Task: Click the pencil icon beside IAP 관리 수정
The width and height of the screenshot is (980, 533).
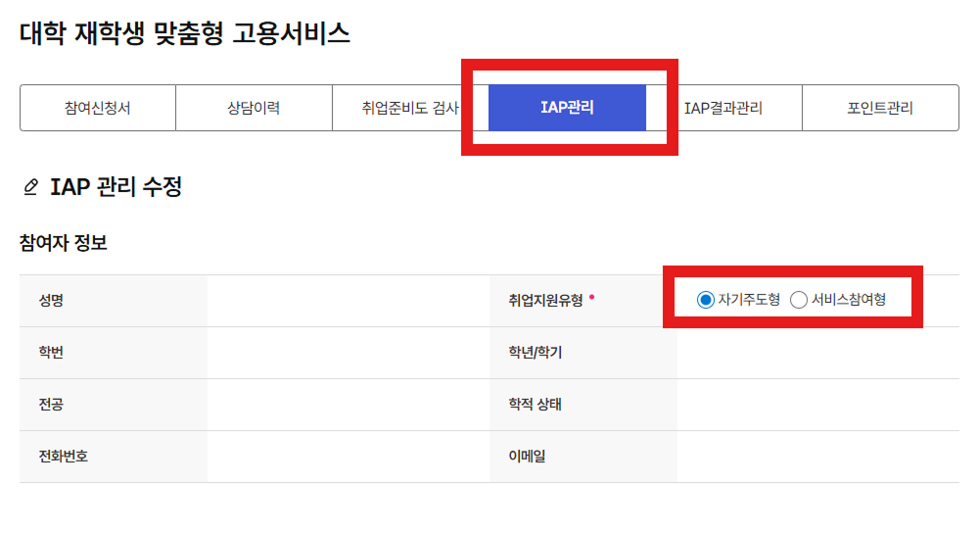Action: pyautogui.click(x=30, y=186)
